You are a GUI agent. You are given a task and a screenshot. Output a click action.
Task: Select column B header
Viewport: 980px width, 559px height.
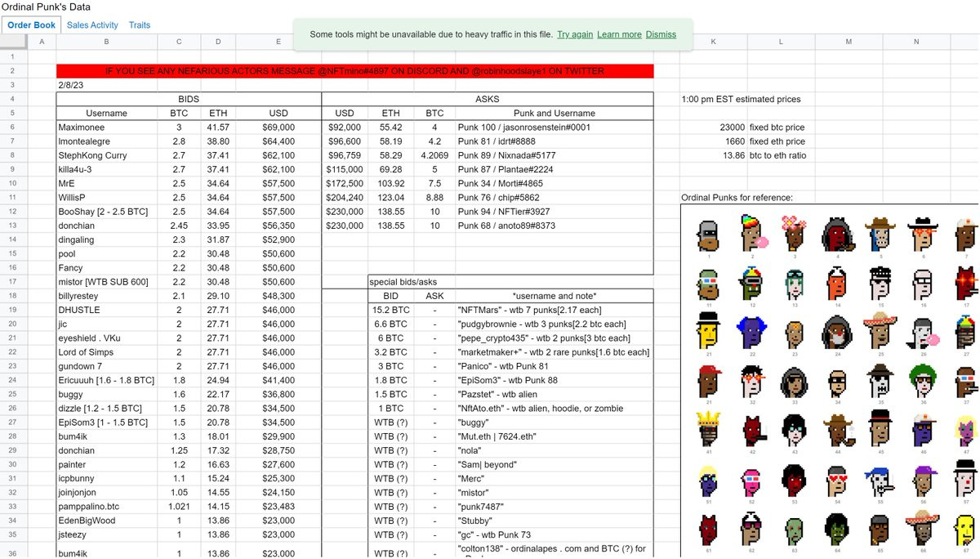coord(106,42)
